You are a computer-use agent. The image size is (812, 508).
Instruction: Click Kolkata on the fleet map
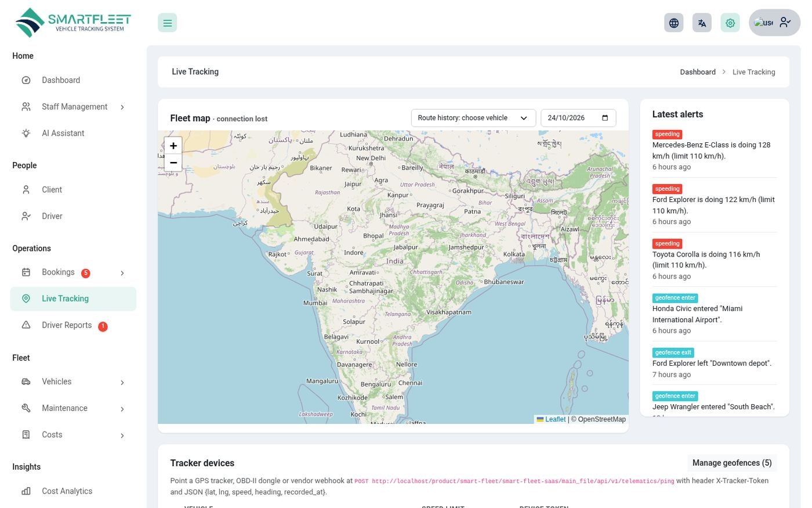514,254
